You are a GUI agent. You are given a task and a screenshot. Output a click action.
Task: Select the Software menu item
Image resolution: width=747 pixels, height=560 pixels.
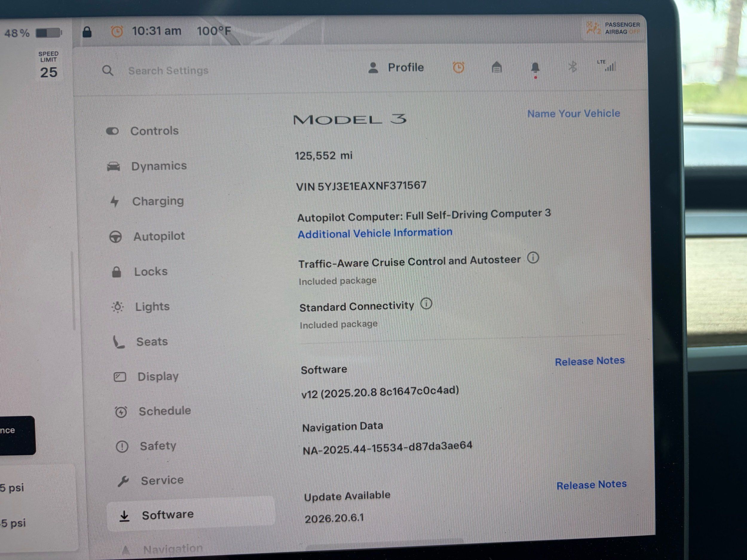pyautogui.click(x=192, y=514)
